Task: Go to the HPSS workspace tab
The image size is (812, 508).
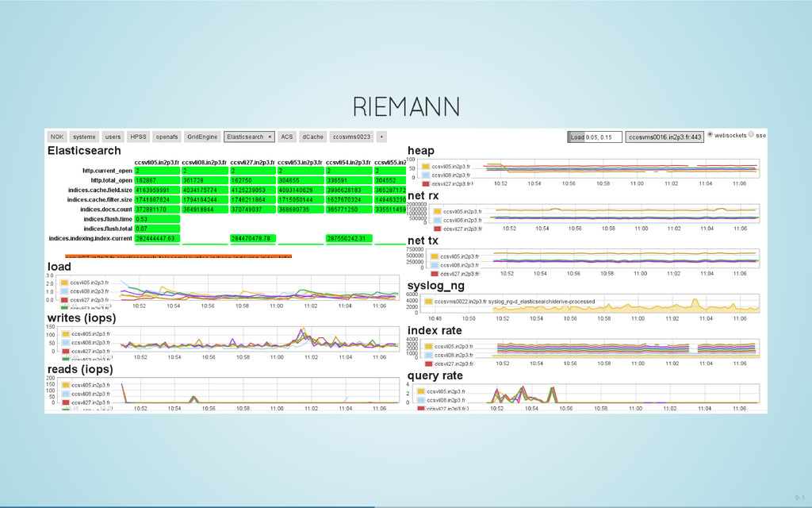Action: [x=138, y=137]
